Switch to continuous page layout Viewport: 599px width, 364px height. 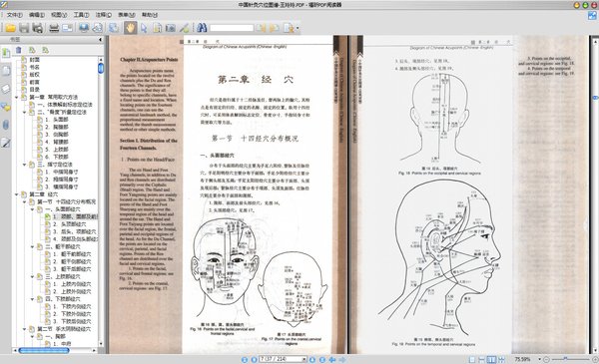482,359
